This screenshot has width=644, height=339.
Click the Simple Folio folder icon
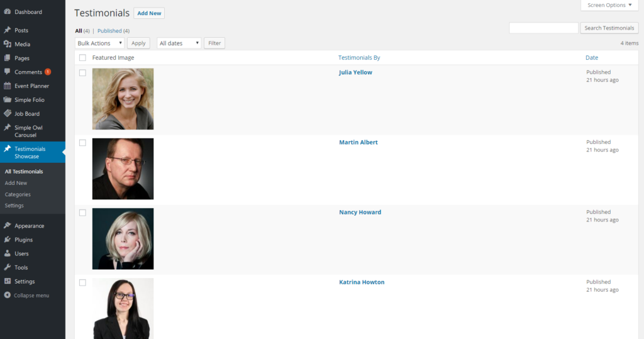tap(8, 99)
